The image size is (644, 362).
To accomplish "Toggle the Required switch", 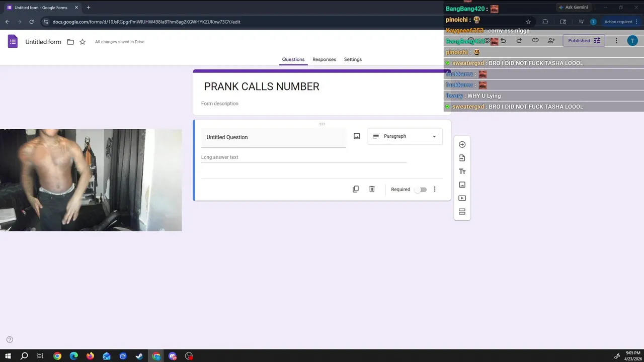I will (421, 190).
